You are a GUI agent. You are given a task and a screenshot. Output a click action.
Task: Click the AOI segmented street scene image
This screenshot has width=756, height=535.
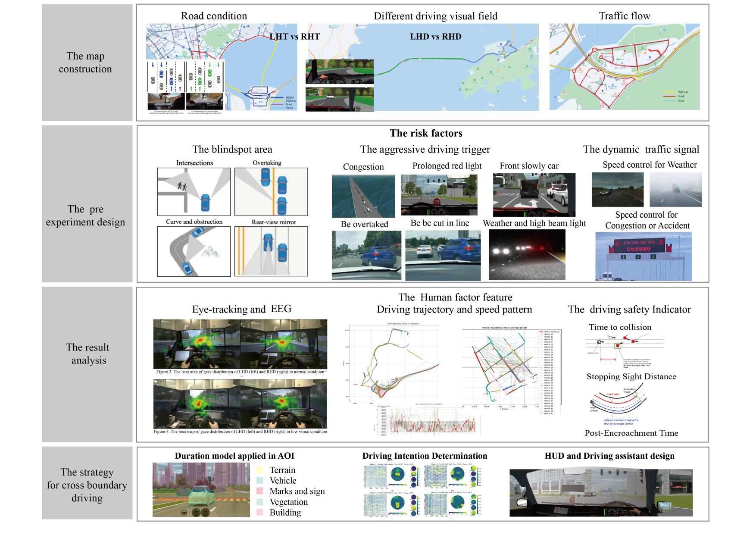tap(201, 490)
